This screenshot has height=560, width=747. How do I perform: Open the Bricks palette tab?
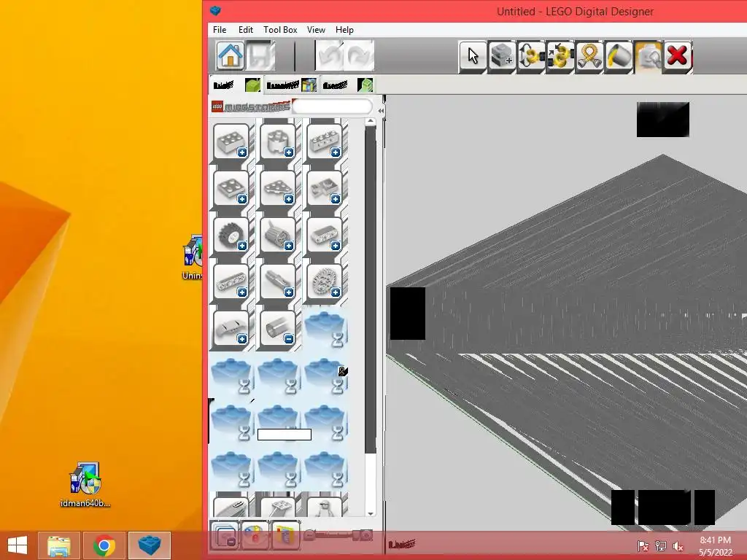pos(236,85)
